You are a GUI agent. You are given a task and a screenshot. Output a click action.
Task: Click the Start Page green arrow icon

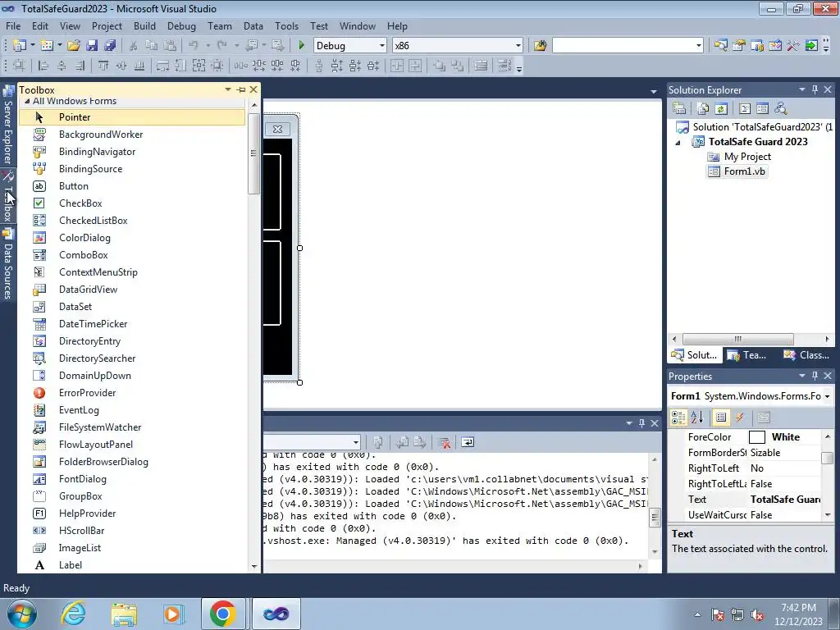tap(811, 46)
